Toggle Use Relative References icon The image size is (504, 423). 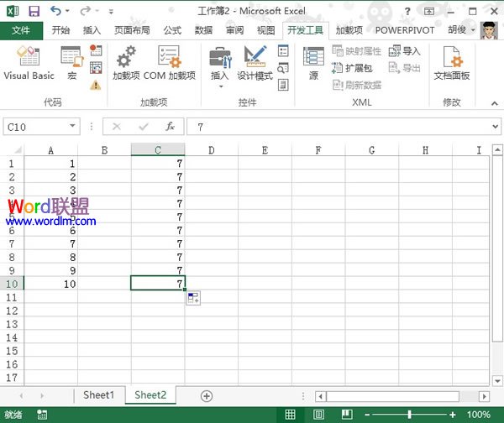(96, 68)
